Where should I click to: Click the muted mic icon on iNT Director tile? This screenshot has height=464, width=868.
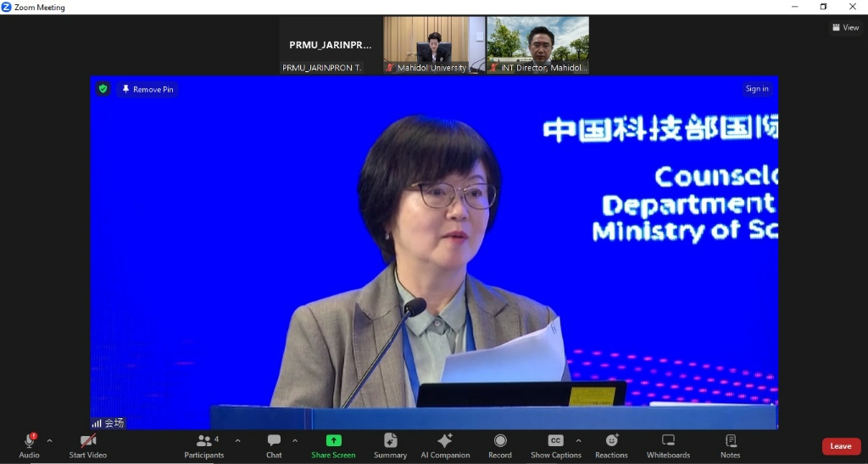(493, 68)
